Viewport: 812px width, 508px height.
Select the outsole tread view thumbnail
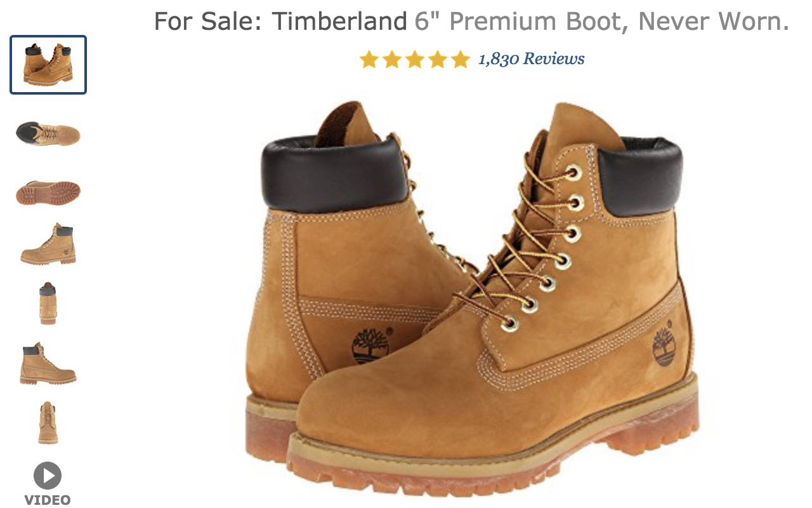click(48, 193)
